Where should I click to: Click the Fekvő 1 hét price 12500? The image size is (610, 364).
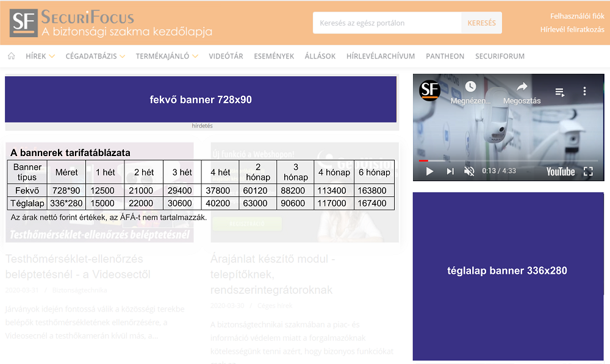[x=102, y=191]
